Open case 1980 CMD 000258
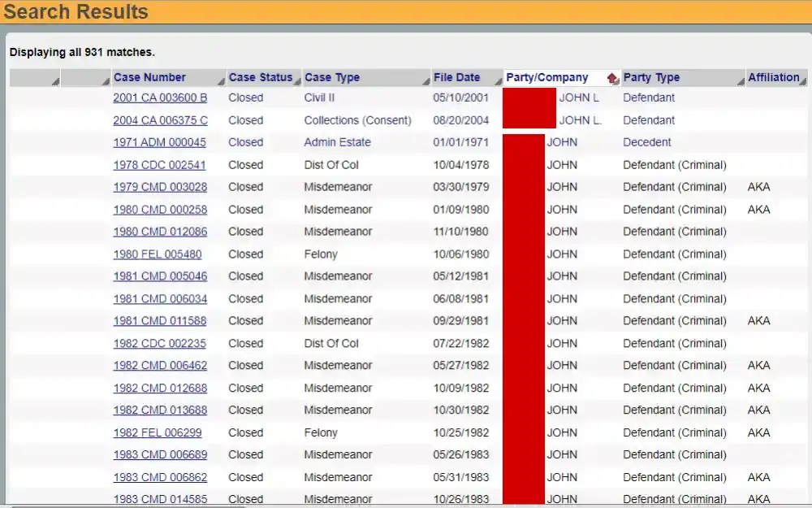 click(x=160, y=210)
